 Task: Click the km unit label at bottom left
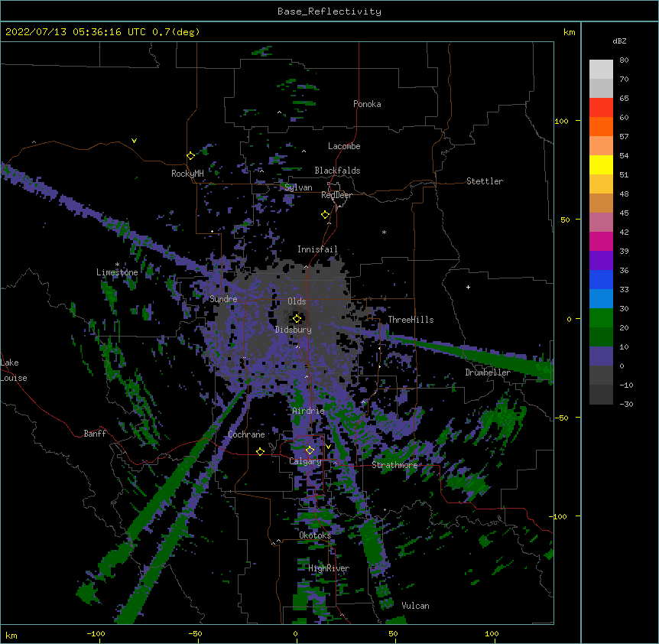(11, 636)
